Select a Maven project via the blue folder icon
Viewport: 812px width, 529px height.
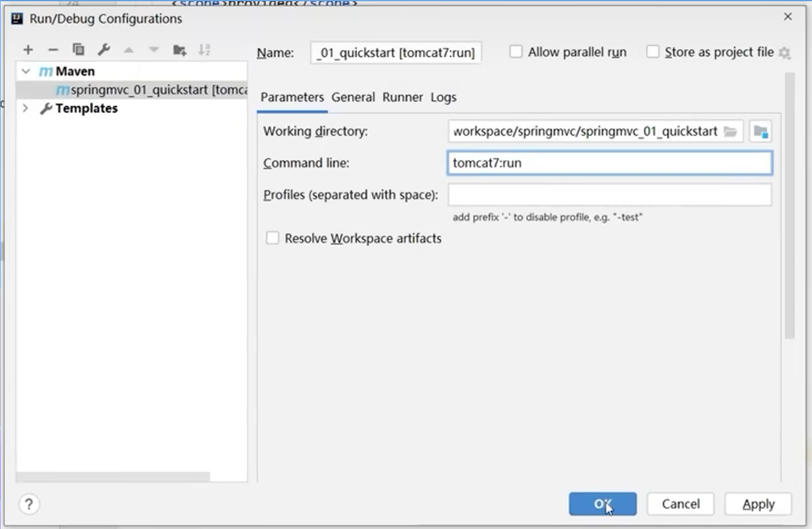[761, 131]
